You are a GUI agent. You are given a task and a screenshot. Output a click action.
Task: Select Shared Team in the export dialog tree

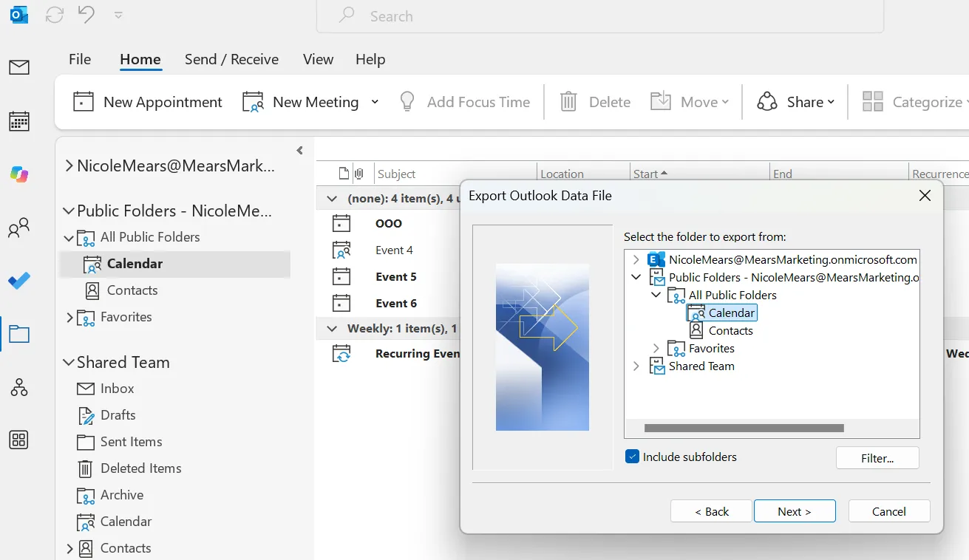(701, 366)
